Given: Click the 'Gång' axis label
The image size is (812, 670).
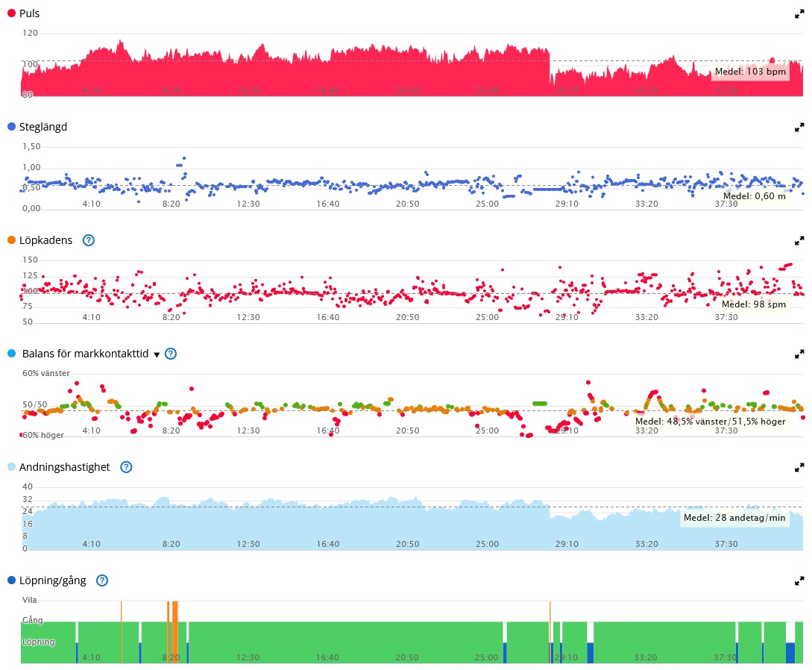Looking at the screenshot, I should (x=32, y=620).
